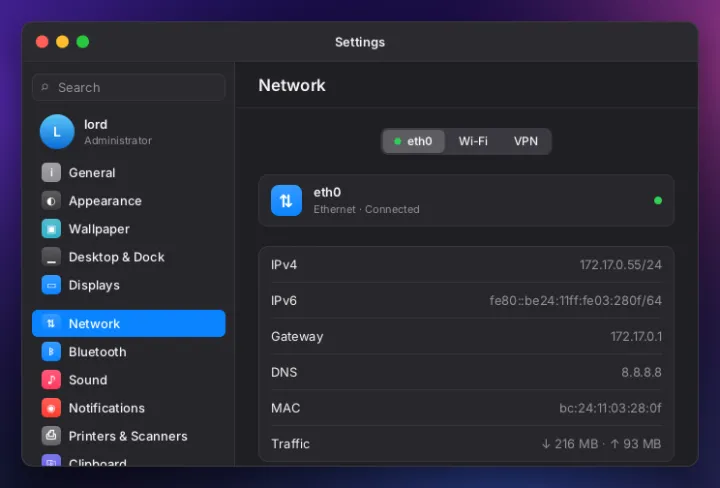Click the Traffic label

tap(290, 444)
